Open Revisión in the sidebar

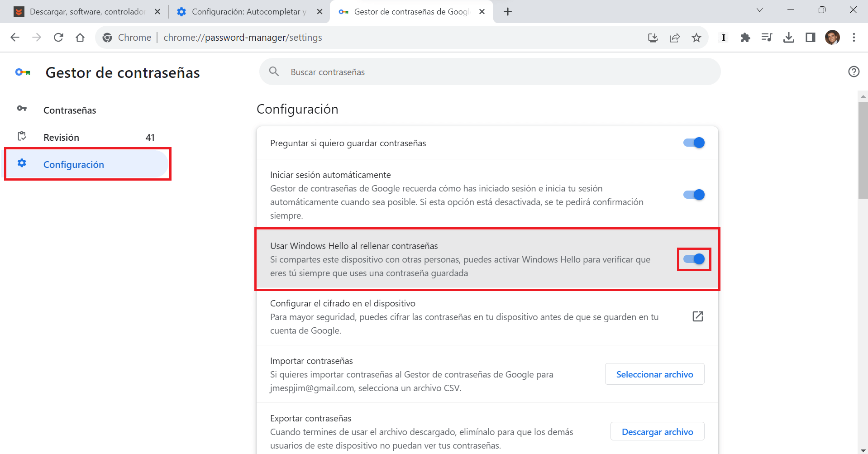pyautogui.click(x=87, y=137)
